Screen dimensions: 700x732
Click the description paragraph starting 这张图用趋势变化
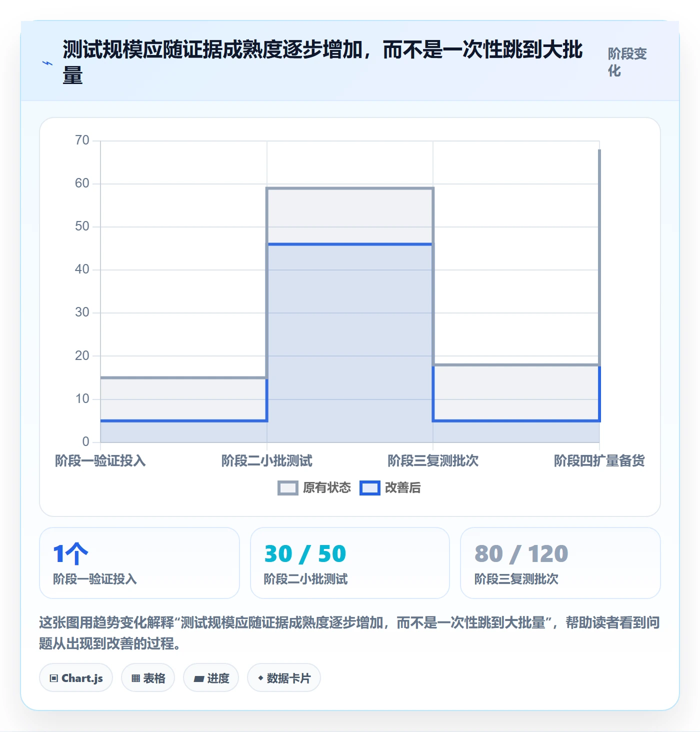(x=349, y=632)
